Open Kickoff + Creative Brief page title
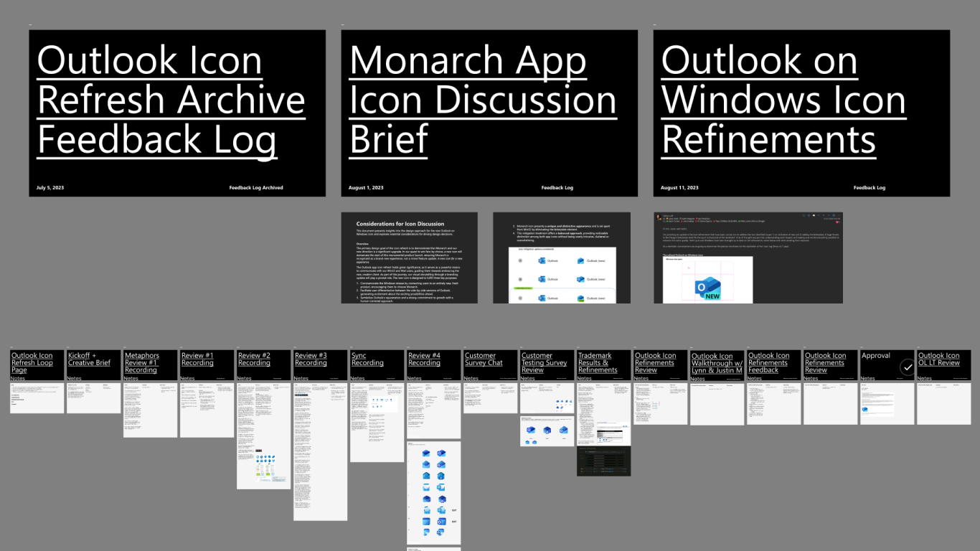Screen dimensions: 980x551 [89, 359]
